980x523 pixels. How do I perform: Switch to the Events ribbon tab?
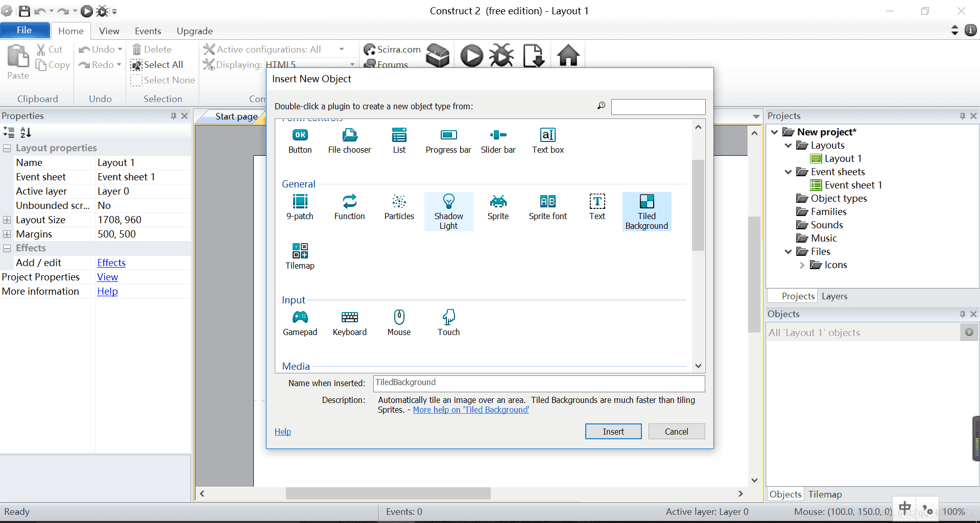pyautogui.click(x=148, y=31)
